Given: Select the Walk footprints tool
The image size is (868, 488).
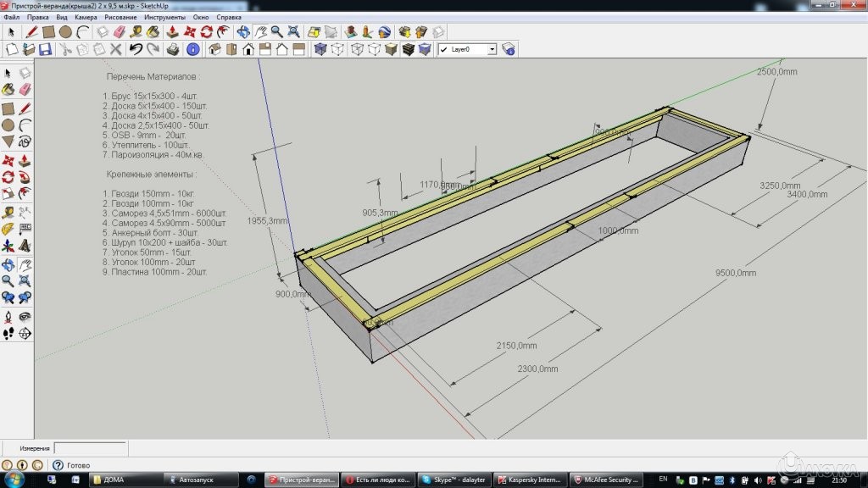Looking at the screenshot, I should [8, 334].
